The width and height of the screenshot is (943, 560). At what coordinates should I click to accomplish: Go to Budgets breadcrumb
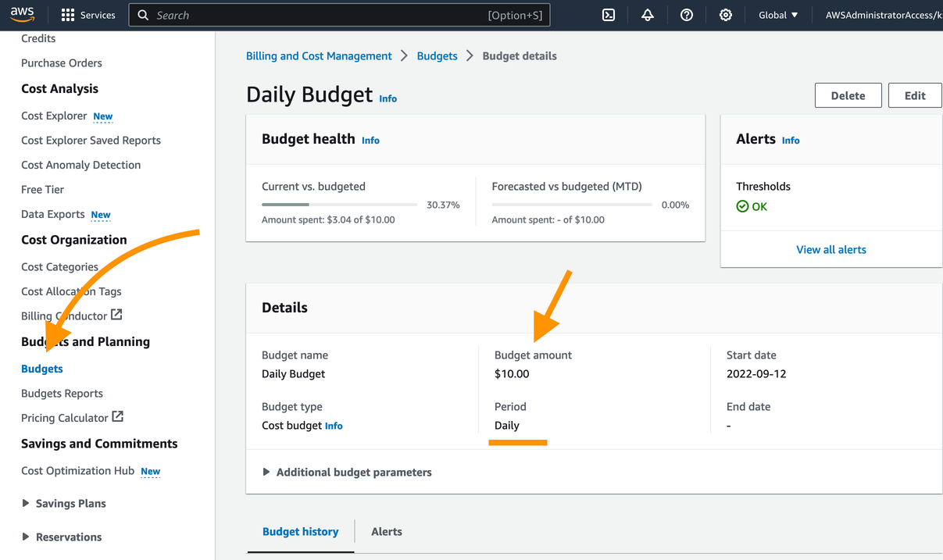(438, 56)
